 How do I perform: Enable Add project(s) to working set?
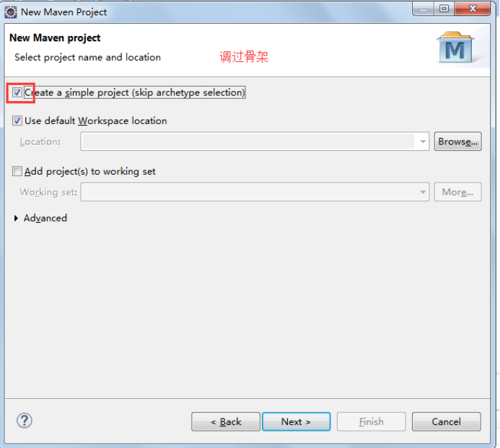click(x=17, y=171)
